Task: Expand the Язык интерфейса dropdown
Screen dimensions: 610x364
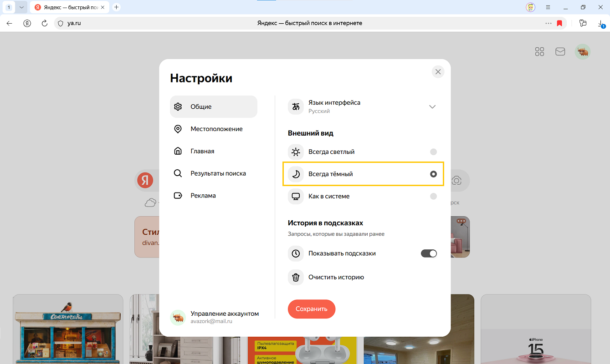Action: (432, 107)
